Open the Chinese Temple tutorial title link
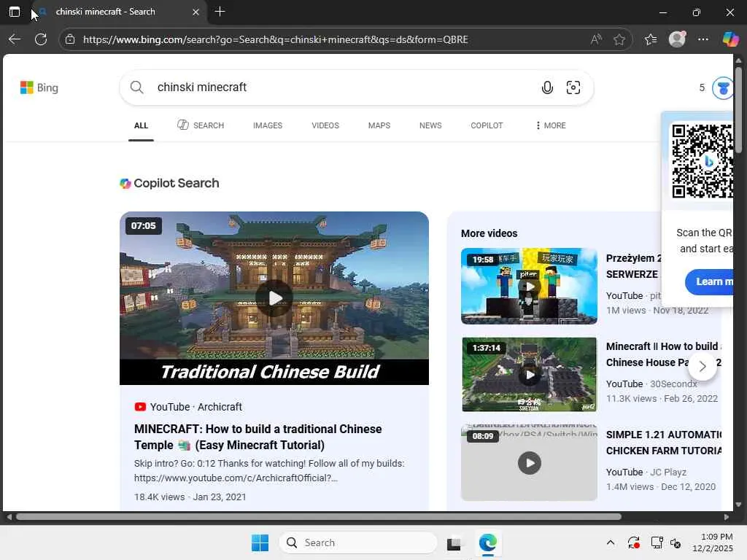Viewport: 747px width, 560px height. point(258,437)
